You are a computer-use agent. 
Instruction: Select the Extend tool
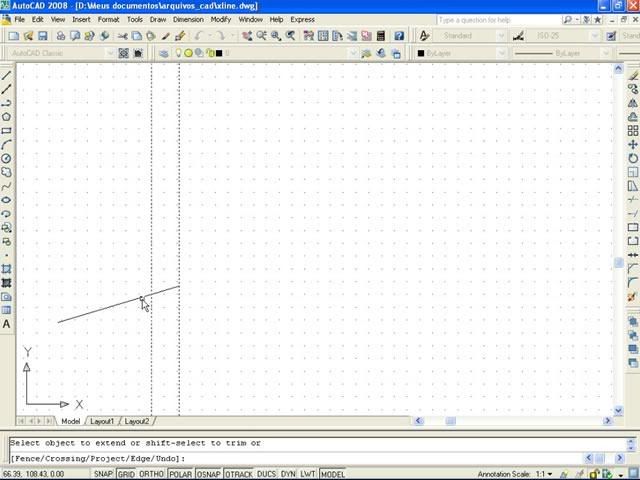633,213
